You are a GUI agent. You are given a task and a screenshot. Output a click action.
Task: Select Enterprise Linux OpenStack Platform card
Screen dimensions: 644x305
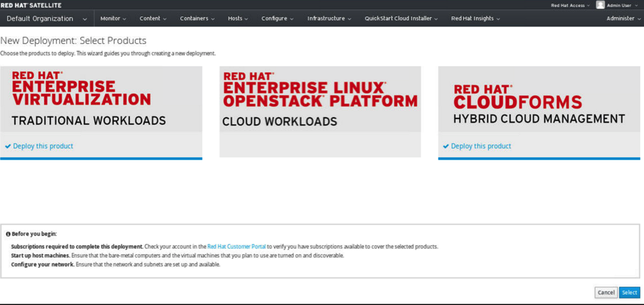click(x=320, y=112)
